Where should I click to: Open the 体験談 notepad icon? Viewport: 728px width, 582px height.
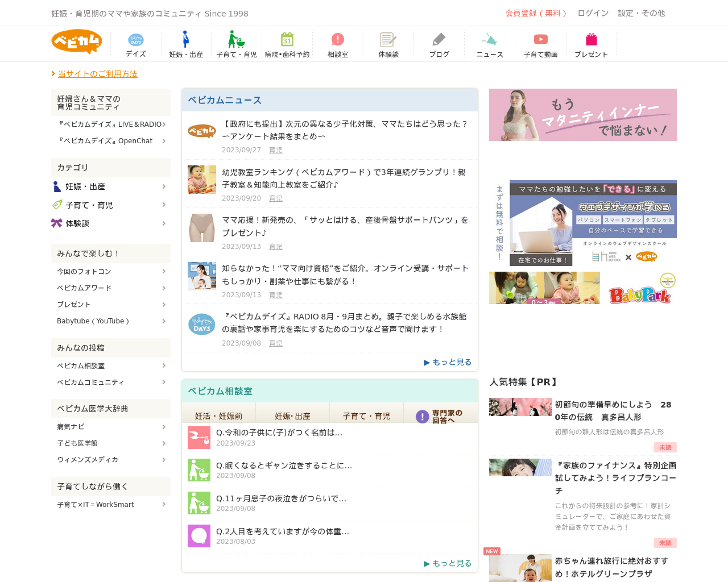pos(388,39)
